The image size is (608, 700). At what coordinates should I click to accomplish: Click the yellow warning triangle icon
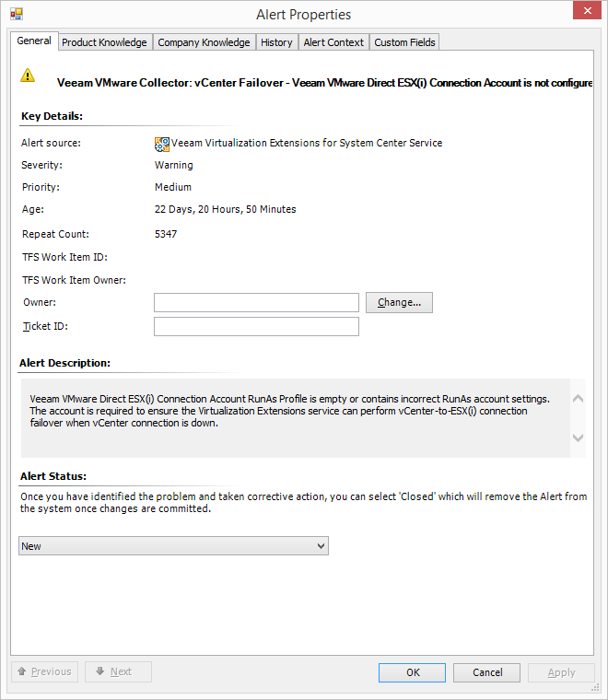click(x=28, y=76)
